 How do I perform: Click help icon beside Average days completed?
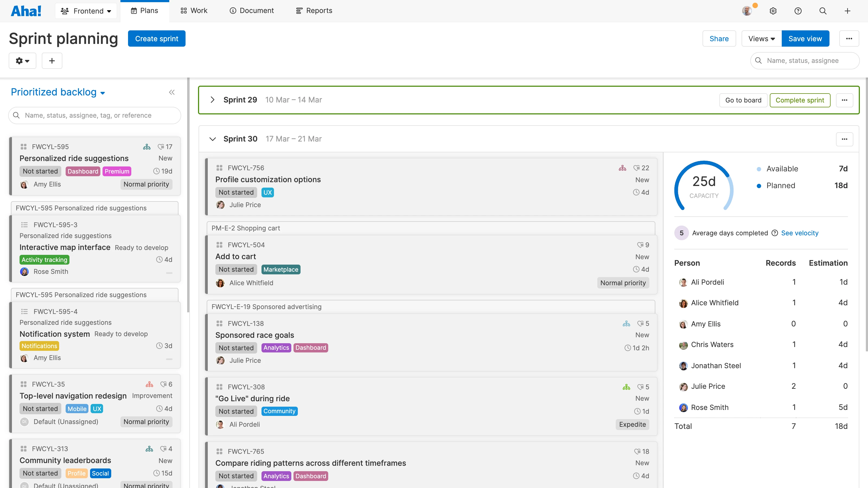pyautogui.click(x=775, y=233)
